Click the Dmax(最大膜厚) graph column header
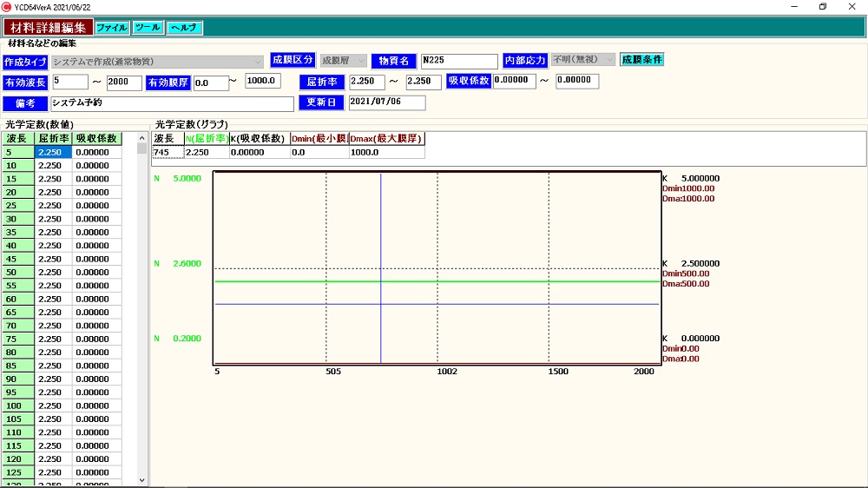The image size is (868, 488). click(386, 138)
